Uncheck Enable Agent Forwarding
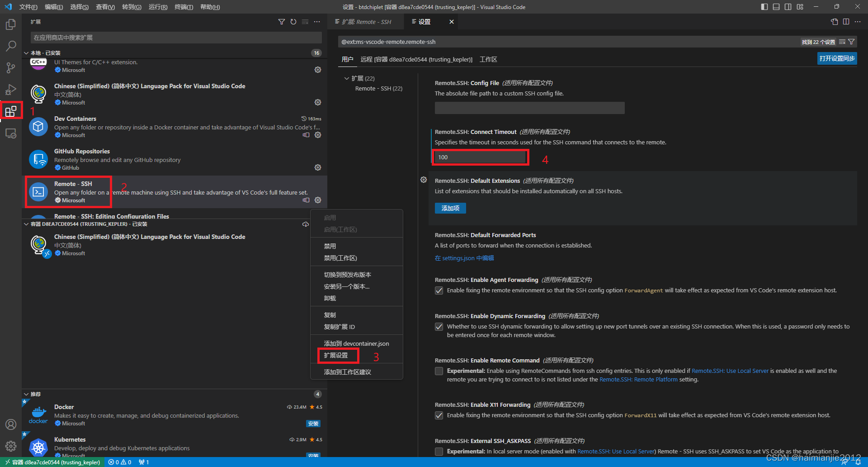The image size is (868, 467). pyautogui.click(x=439, y=290)
